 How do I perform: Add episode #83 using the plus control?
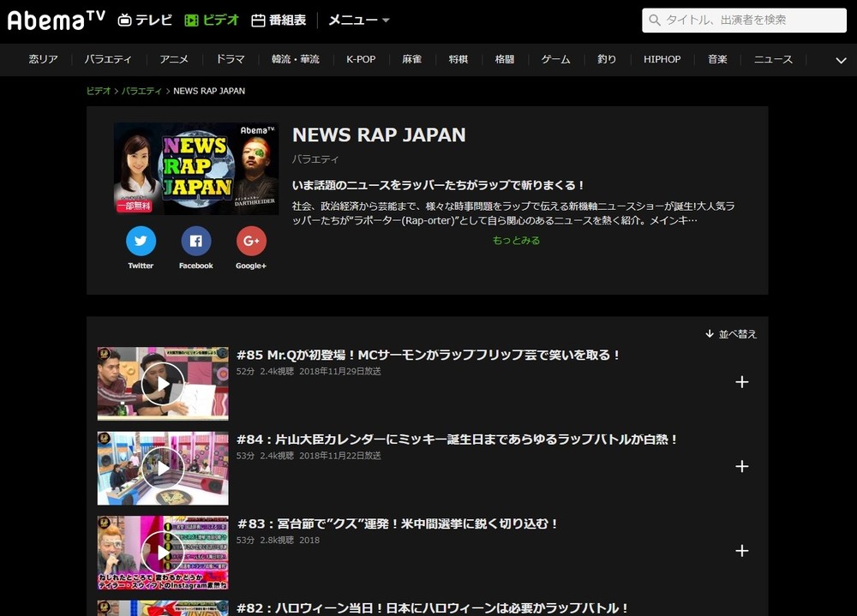[x=741, y=553]
